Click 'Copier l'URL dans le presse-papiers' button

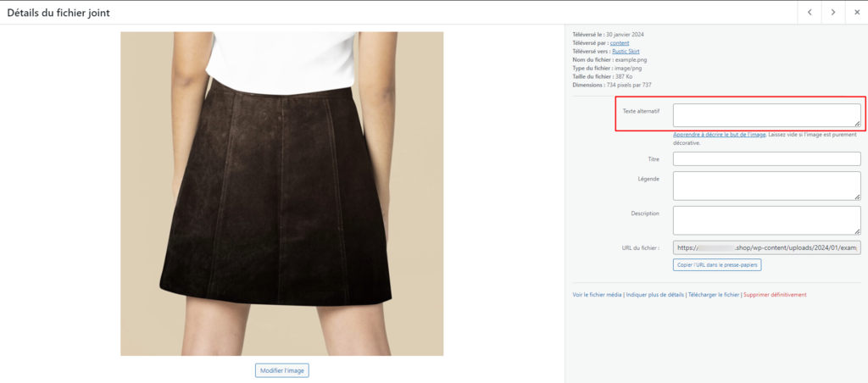[x=717, y=265]
